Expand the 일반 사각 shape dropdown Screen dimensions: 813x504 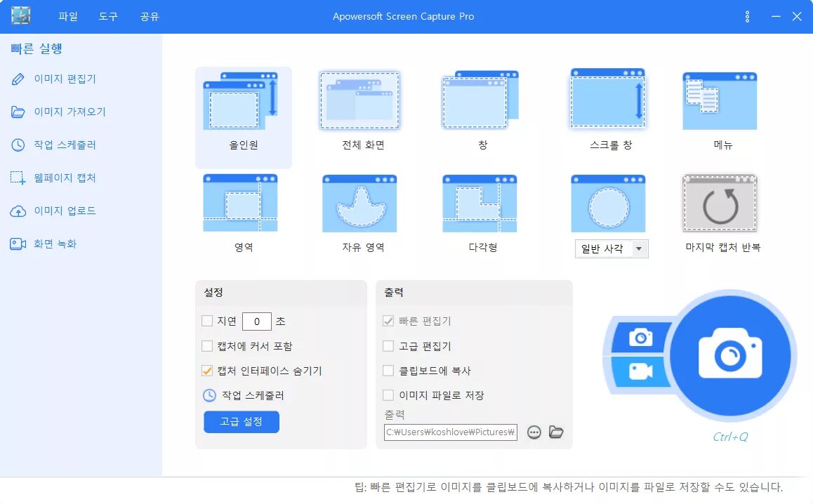(639, 249)
